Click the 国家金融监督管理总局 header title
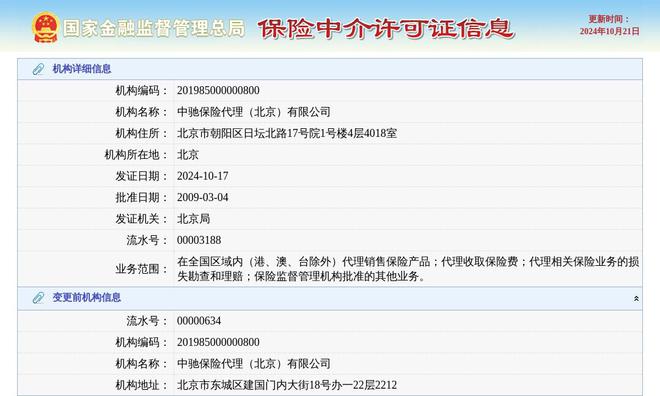The height and width of the screenshot is (396, 660). point(154,28)
